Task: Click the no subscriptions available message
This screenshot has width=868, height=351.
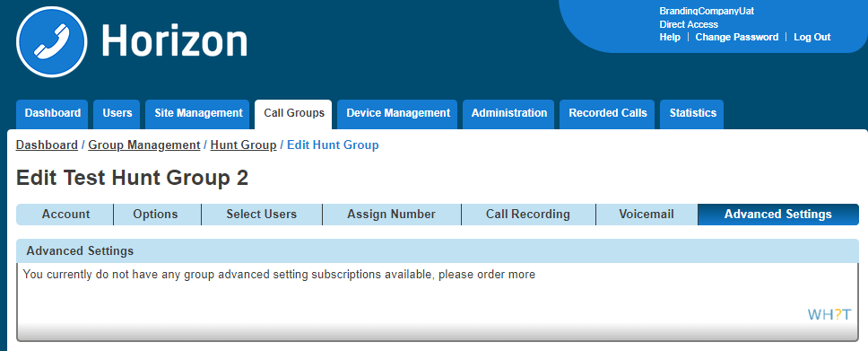Action: pyautogui.click(x=279, y=275)
